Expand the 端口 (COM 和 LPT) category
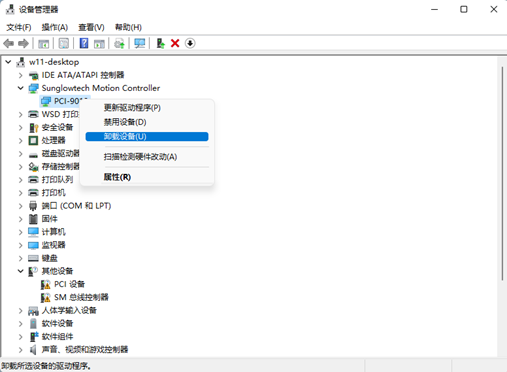 pos(21,206)
